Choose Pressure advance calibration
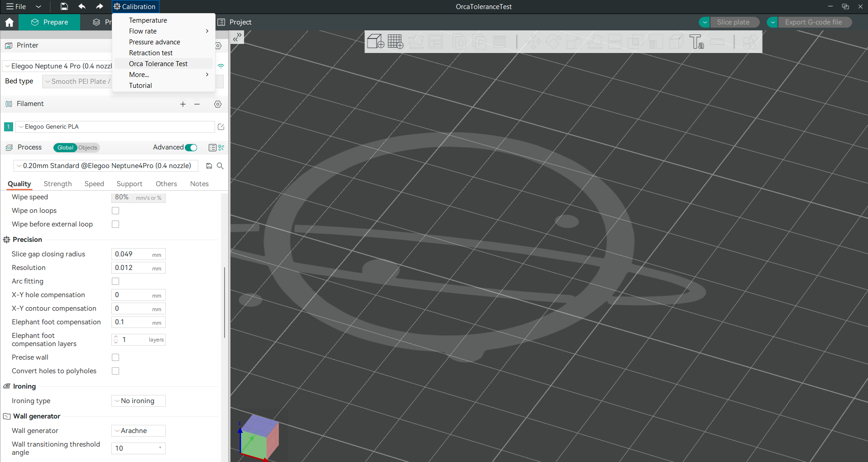Image resolution: width=868 pixels, height=462 pixels. (163, 42)
